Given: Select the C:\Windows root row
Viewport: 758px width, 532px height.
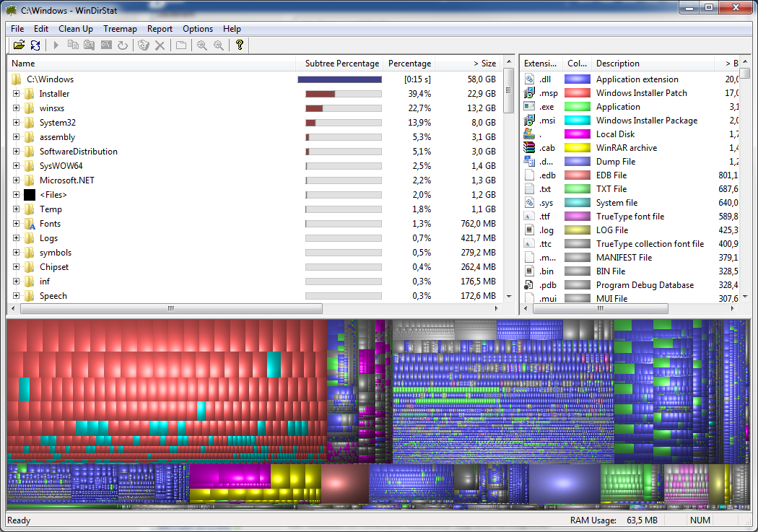Looking at the screenshot, I should click(x=254, y=79).
